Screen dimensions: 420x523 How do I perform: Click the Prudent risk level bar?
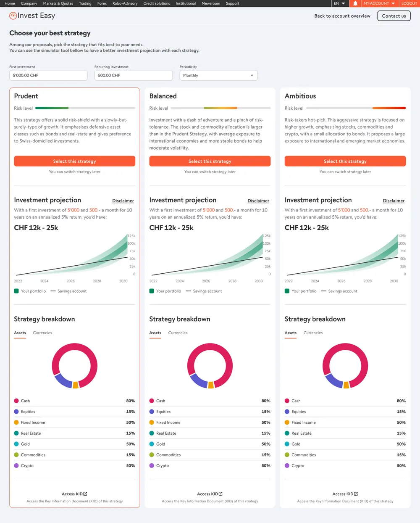[85, 108]
